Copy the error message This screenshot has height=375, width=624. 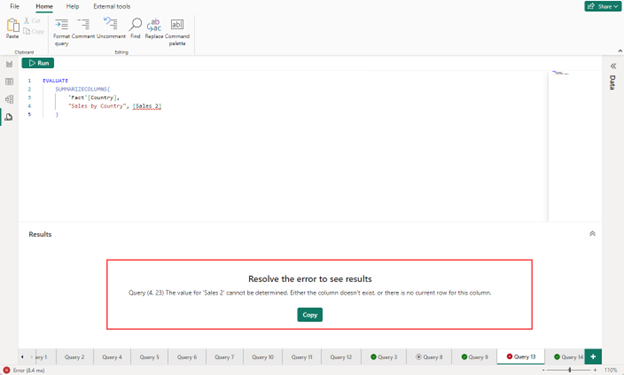[x=310, y=314]
